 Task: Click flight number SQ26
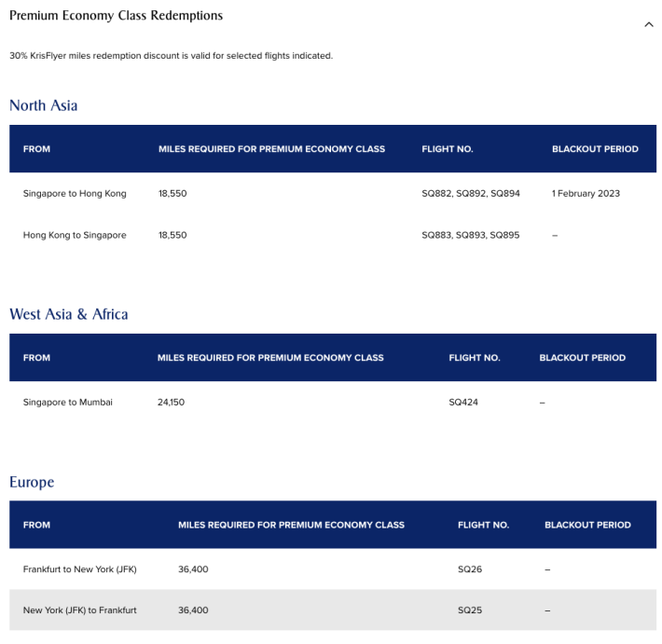tap(470, 569)
